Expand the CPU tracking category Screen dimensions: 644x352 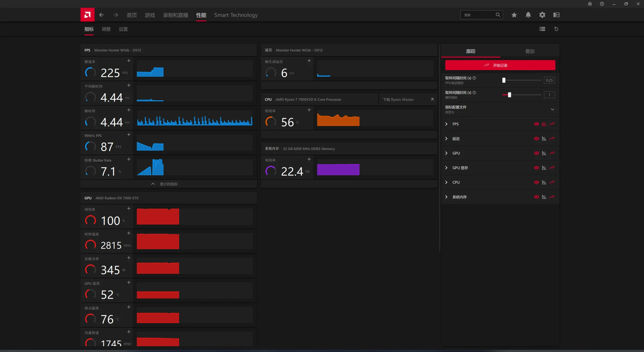point(446,182)
